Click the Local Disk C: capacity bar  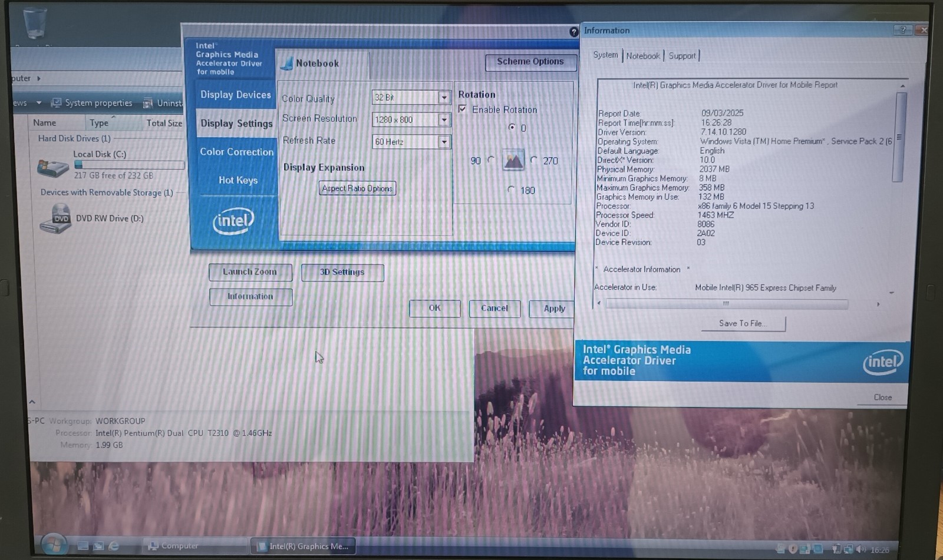129,165
